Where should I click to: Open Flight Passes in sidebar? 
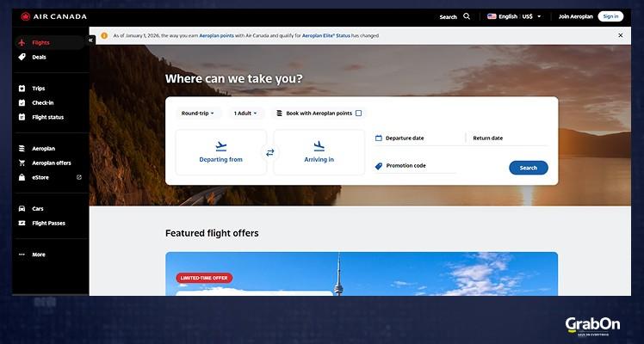[50, 223]
